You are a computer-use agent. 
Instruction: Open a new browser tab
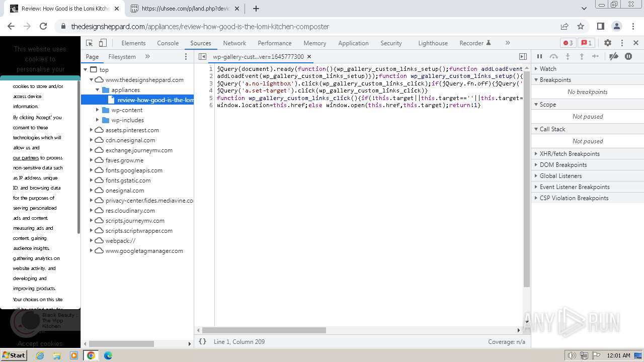[x=256, y=9]
